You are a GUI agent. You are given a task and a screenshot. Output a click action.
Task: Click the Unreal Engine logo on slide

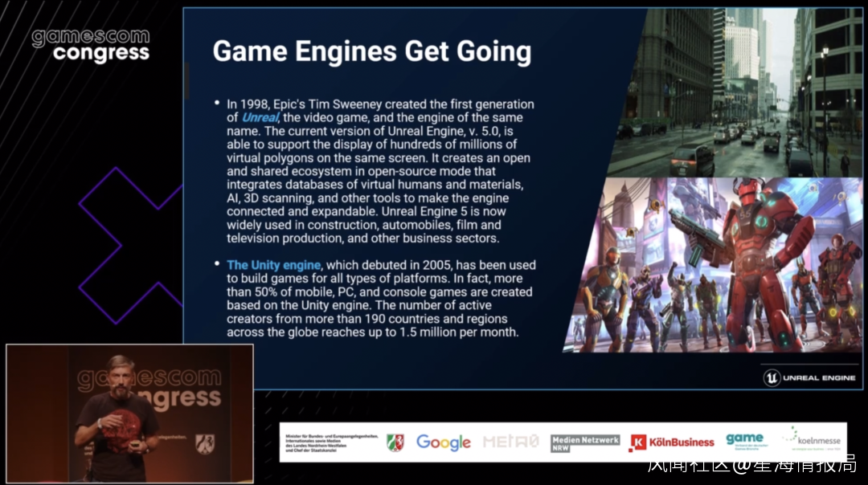click(x=809, y=377)
